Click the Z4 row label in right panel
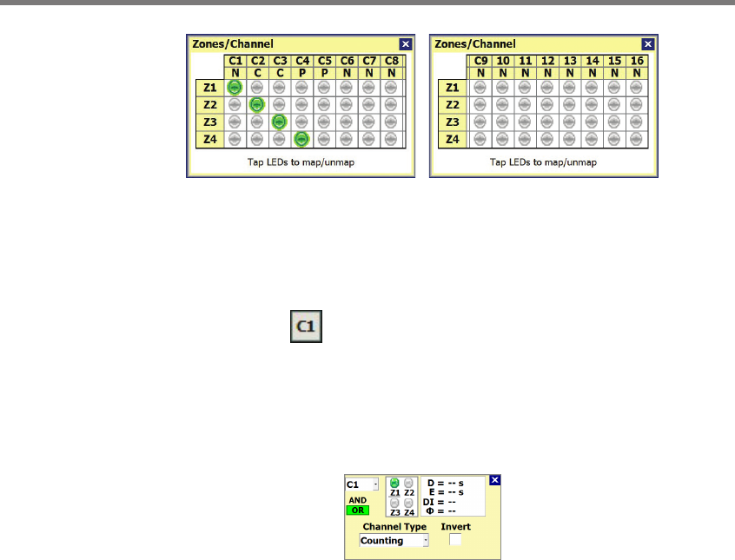 tap(453, 139)
